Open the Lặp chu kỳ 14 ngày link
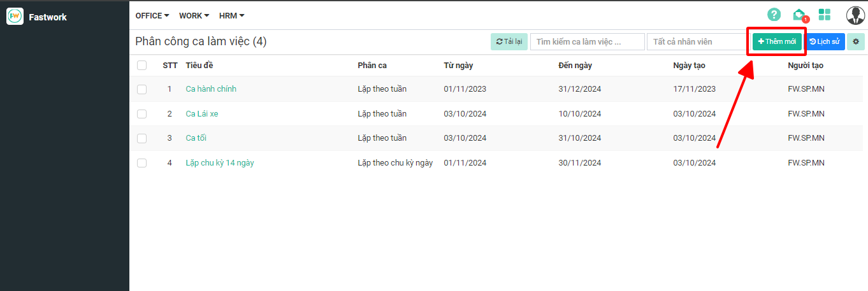This screenshot has width=868, height=291. (220, 163)
